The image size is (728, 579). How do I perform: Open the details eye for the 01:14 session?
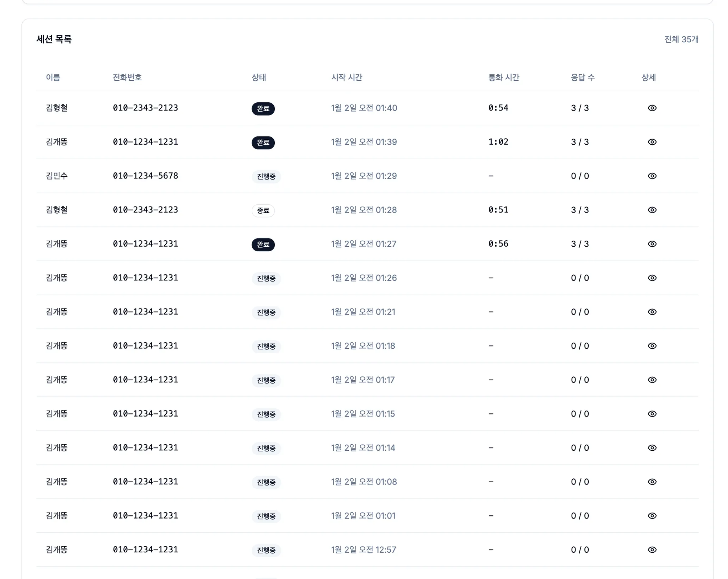click(652, 448)
